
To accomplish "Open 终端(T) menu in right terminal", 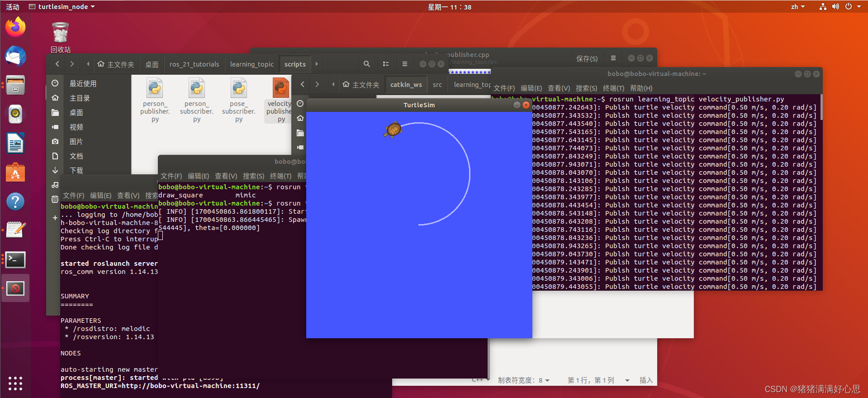I will (x=613, y=88).
